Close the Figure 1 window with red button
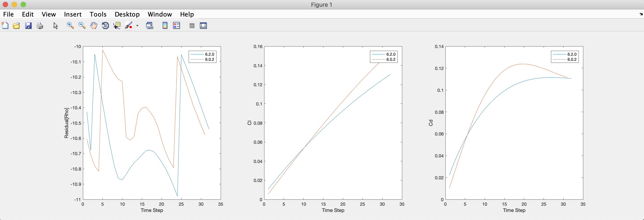Screen dimensions: 644x220 pos(5,4)
